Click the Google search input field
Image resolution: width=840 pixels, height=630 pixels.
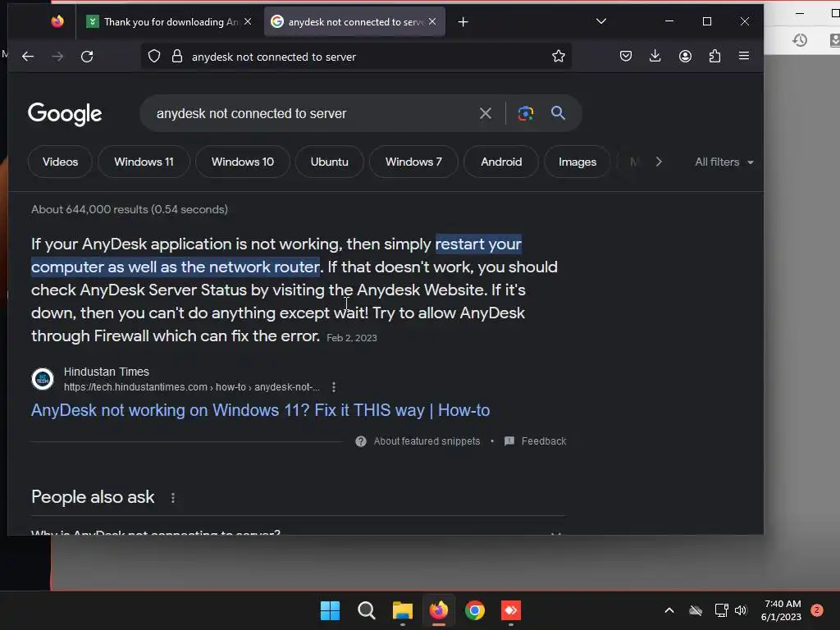pos(311,113)
